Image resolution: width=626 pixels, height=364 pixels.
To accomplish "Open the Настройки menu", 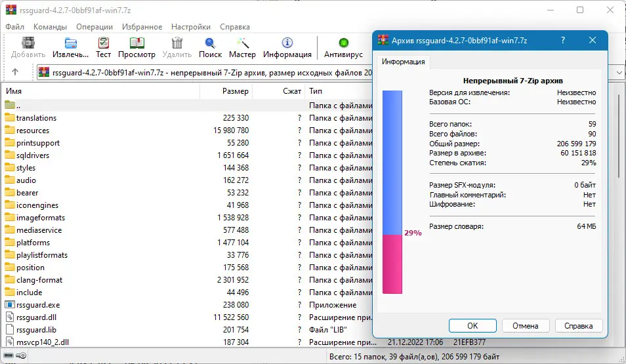I will click(191, 27).
